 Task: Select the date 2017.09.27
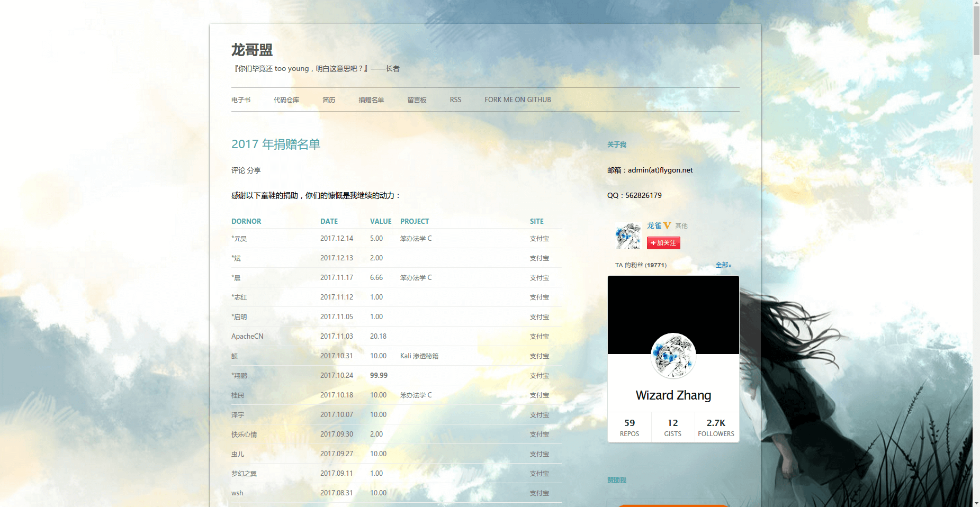[337, 454]
